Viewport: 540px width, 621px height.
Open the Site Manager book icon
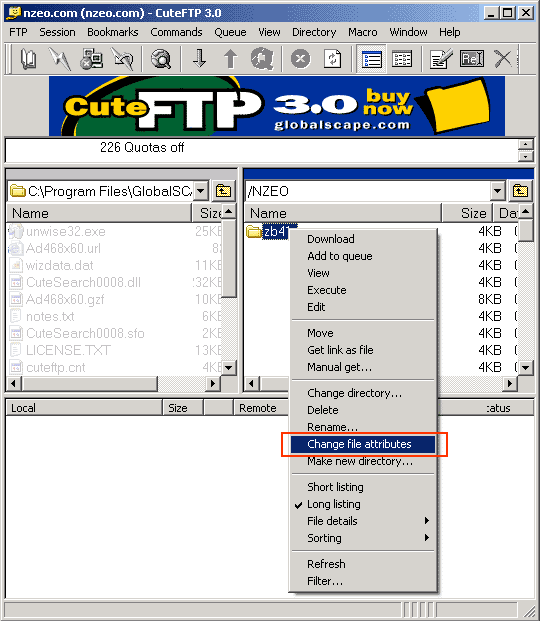[28, 59]
